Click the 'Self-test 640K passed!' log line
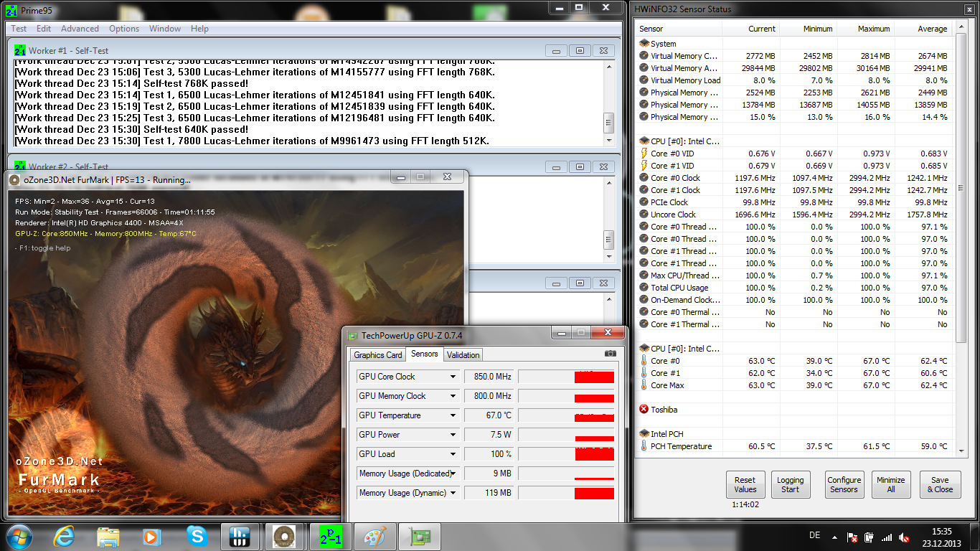The image size is (980, 551). (x=131, y=129)
